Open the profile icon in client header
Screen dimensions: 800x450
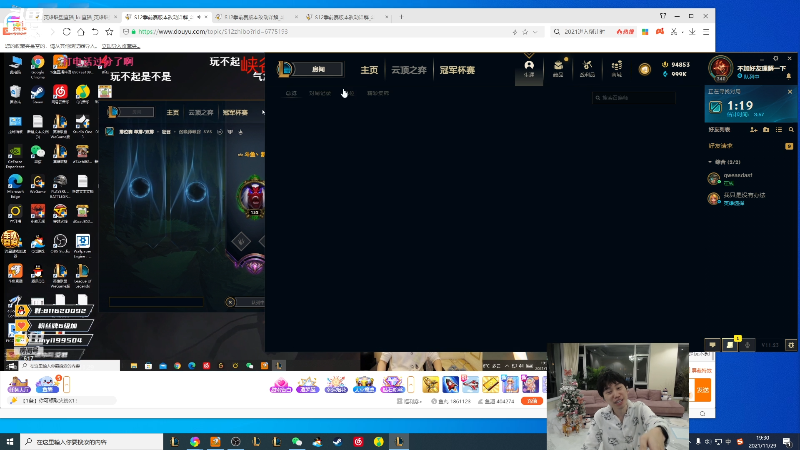click(529, 68)
